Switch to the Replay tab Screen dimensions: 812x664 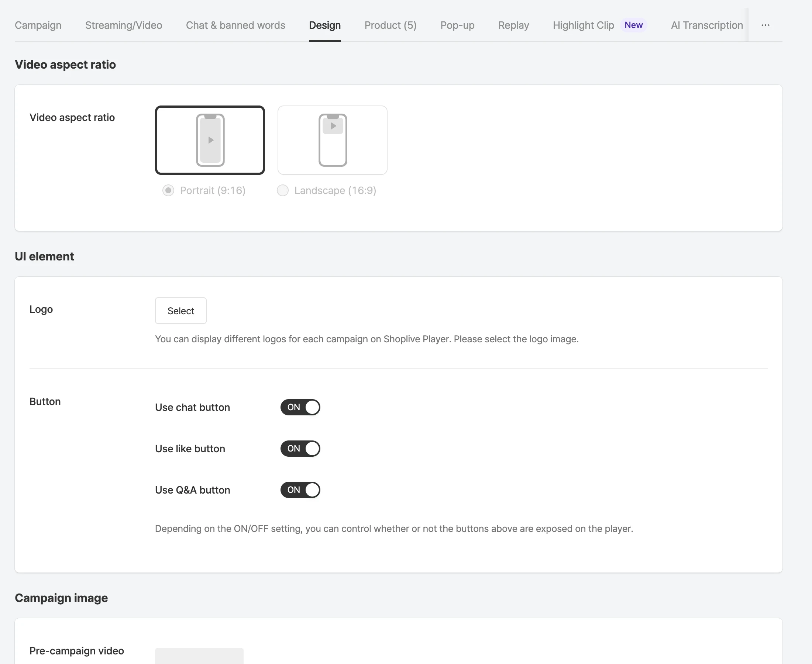tap(513, 25)
